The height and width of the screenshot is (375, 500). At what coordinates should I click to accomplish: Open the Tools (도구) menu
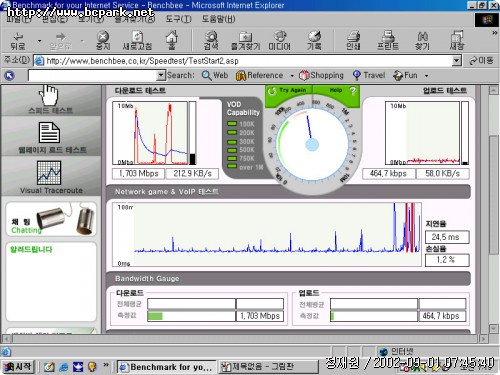coord(178,19)
